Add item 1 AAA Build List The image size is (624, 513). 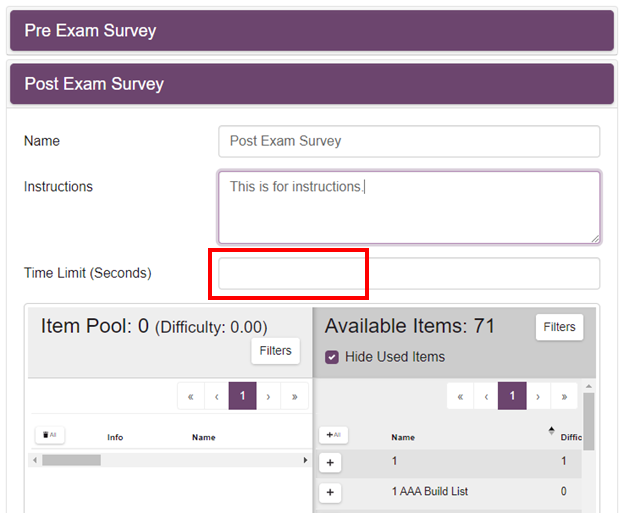[330, 492]
